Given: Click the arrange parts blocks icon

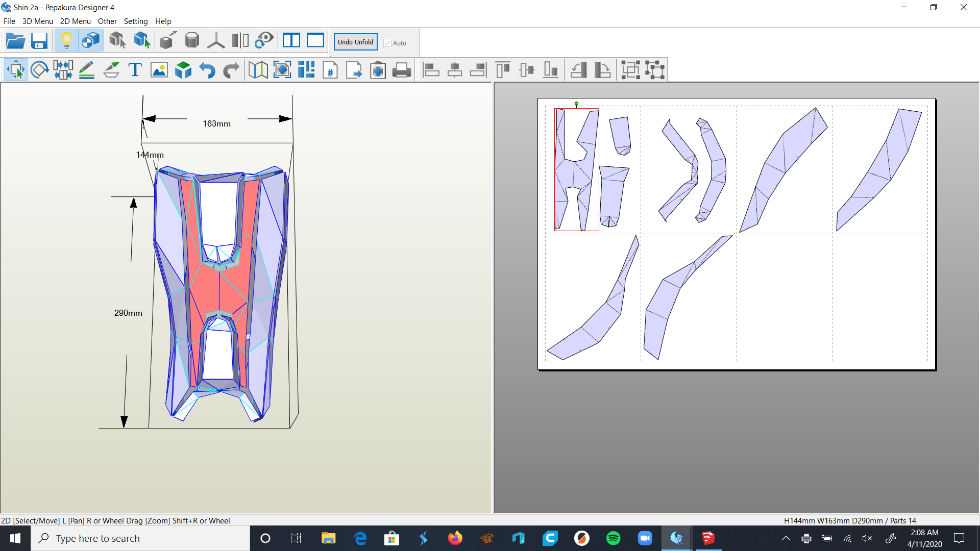Looking at the screenshot, I should (306, 70).
